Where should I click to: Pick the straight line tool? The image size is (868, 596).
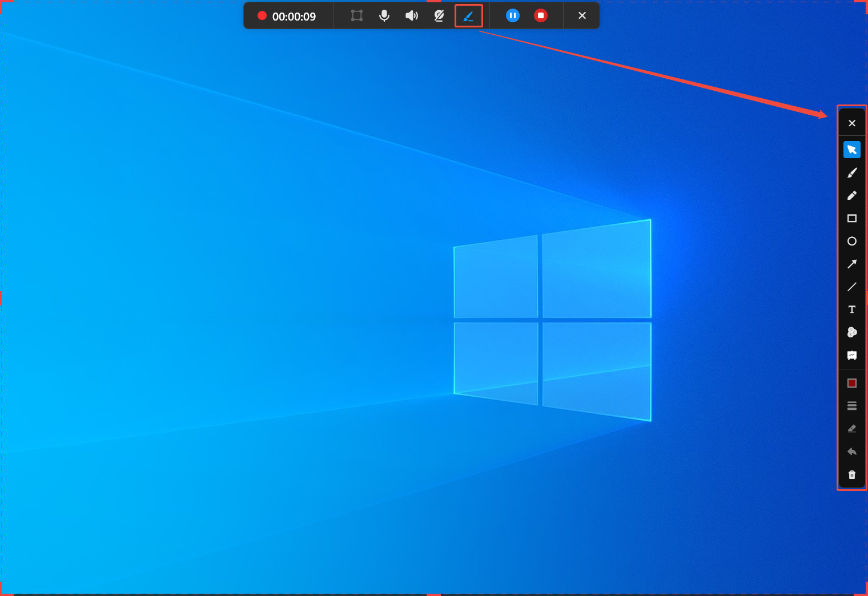tap(851, 287)
